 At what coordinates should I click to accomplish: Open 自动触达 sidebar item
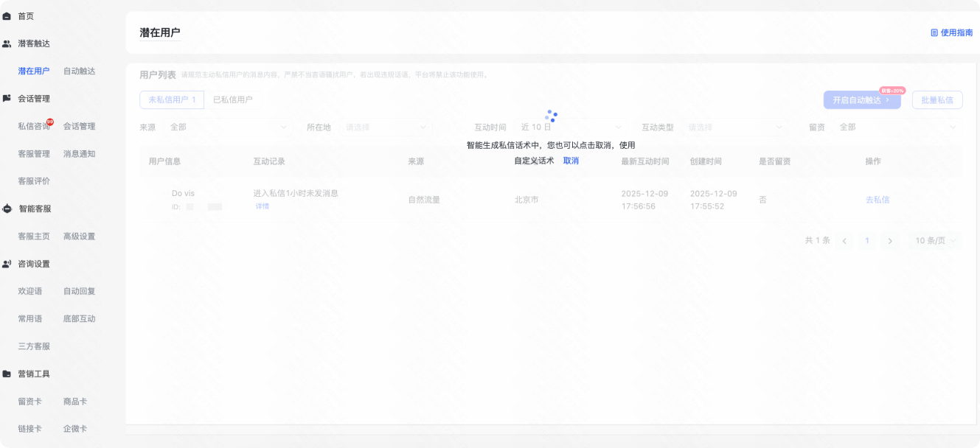(x=79, y=71)
